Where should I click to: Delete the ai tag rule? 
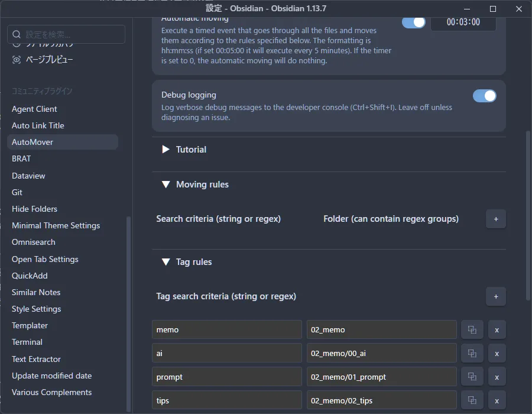[x=497, y=353]
